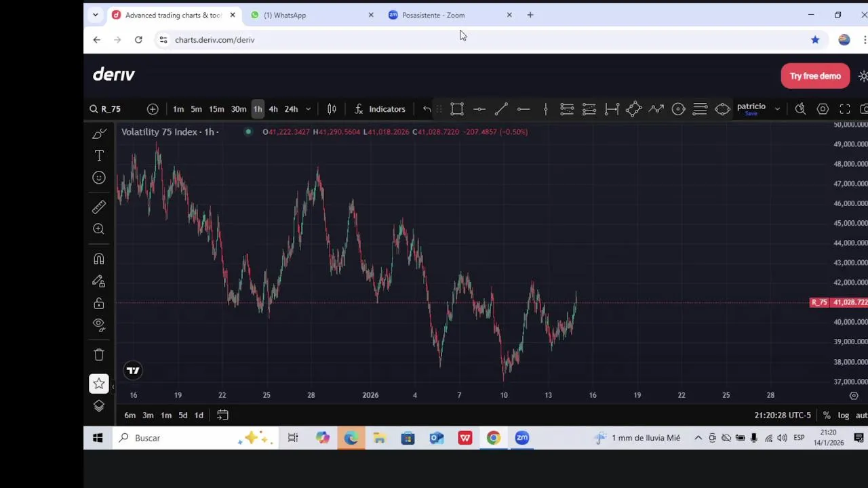Toggle hide all drawings eye icon
868x488 pixels.
click(x=99, y=325)
